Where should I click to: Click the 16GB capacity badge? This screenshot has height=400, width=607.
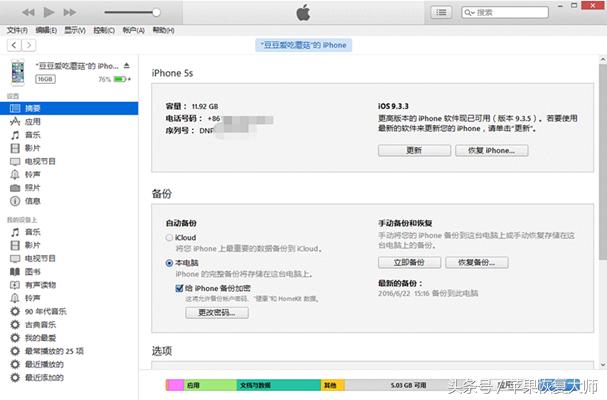click(x=45, y=79)
